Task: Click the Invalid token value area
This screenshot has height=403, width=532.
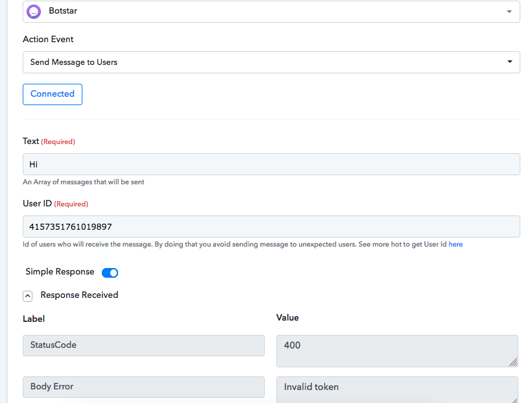Action: tap(397, 390)
